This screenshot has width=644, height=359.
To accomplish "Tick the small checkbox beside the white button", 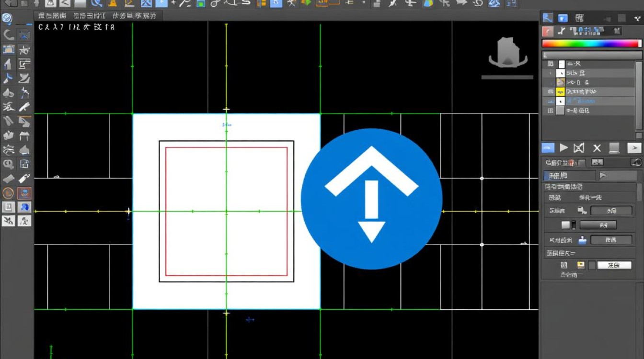I will (x=592, y=265).
